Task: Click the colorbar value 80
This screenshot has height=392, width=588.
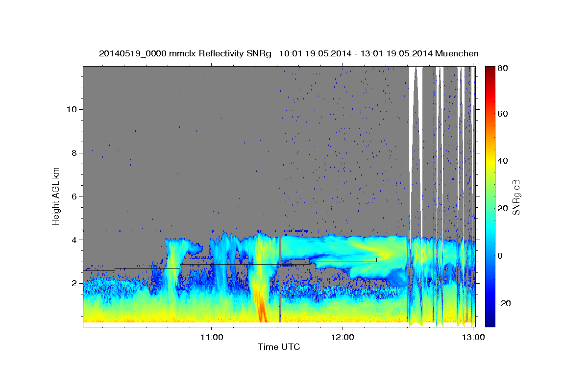Action: [502, 69]
